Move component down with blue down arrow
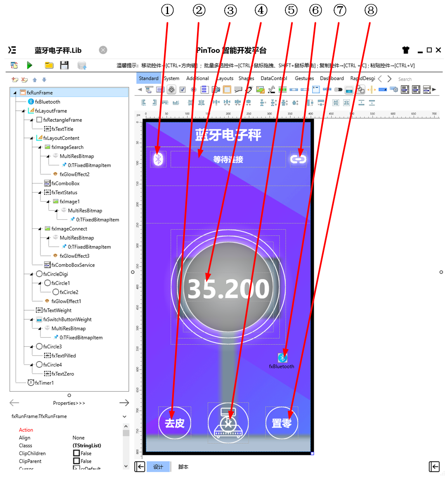Viewport: 448px width, 478px height. pyautogui.click(x=44, y=80)
